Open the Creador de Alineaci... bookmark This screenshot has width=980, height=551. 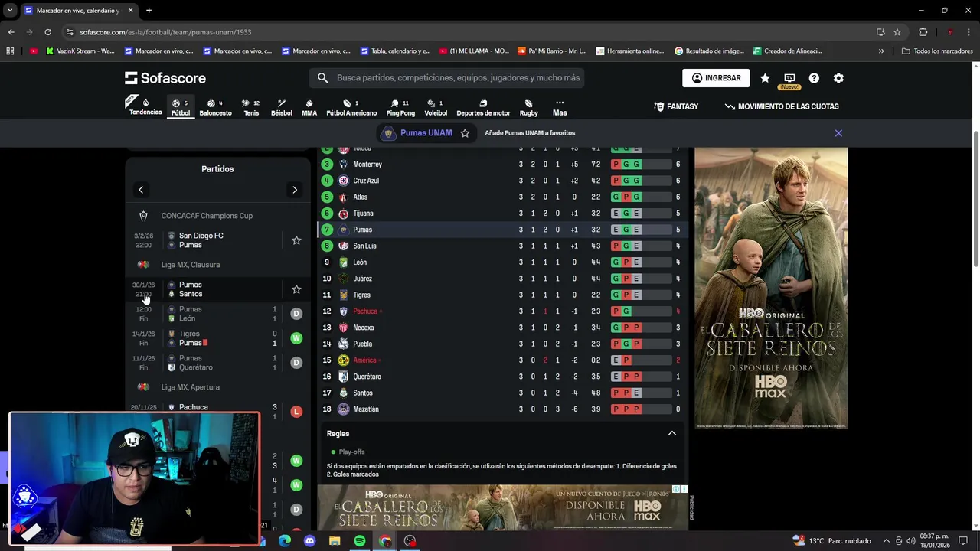(787, 51)
